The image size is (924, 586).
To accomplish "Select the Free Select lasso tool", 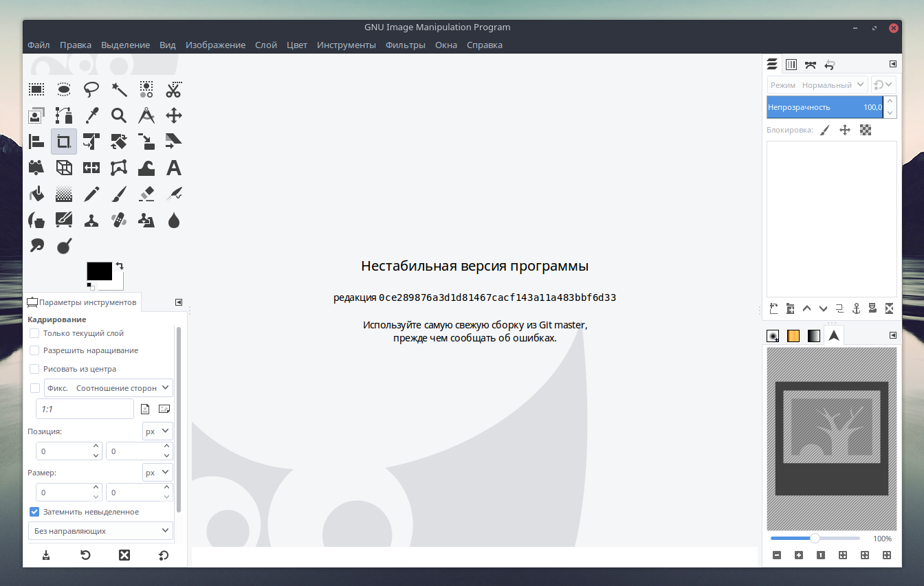I will click(x=91, y=89).
